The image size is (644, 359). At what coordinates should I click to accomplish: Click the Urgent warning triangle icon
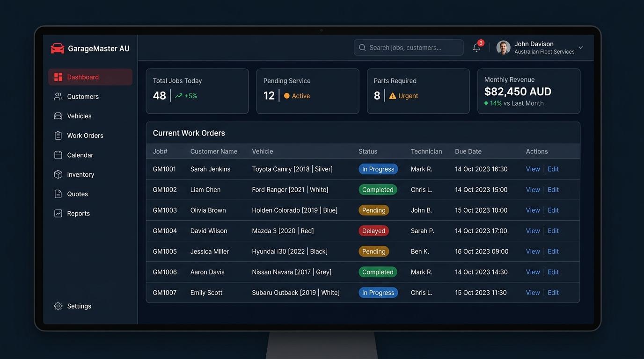(x=393, y=96)
